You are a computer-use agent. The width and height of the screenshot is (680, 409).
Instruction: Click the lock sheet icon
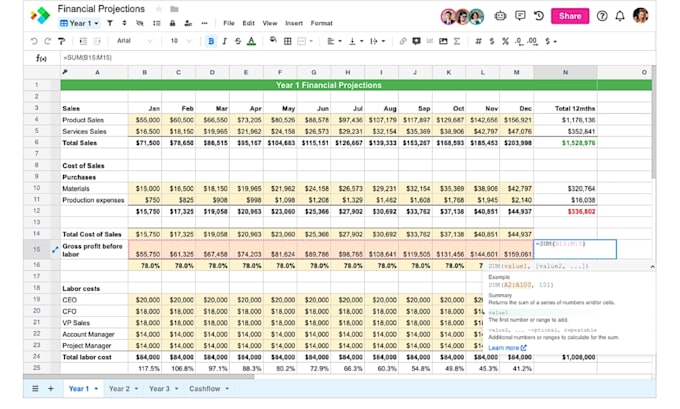point(173,23)
